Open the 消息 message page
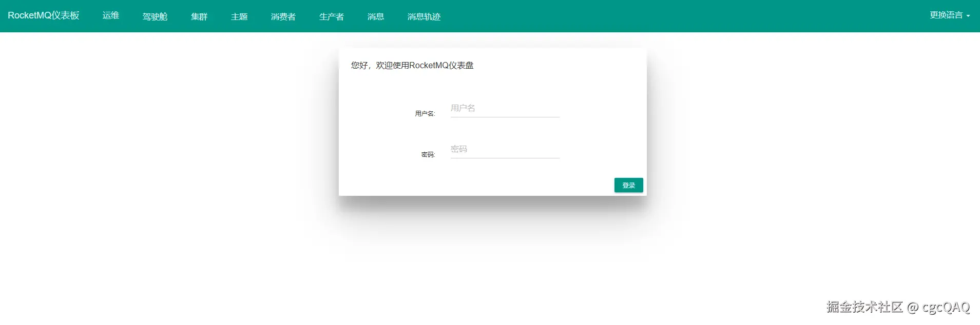This screenshot has height=325, width=980. (x=376, y=16)
